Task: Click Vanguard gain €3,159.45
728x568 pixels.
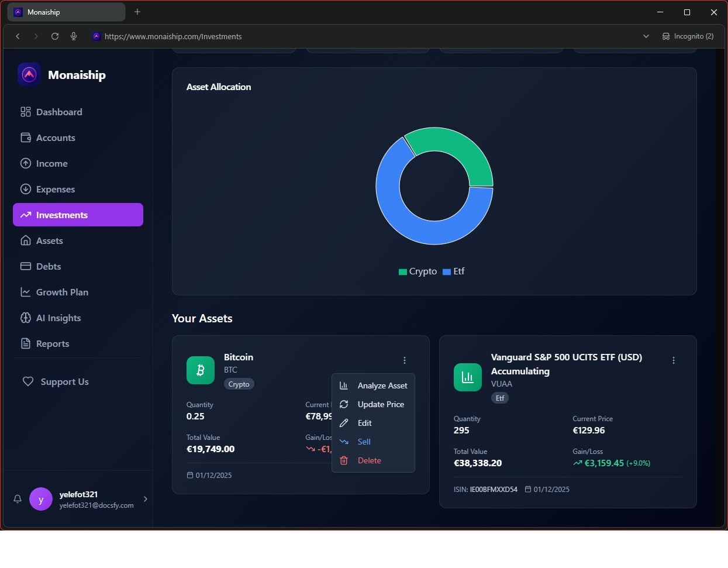Action: (x=604, y=463)
